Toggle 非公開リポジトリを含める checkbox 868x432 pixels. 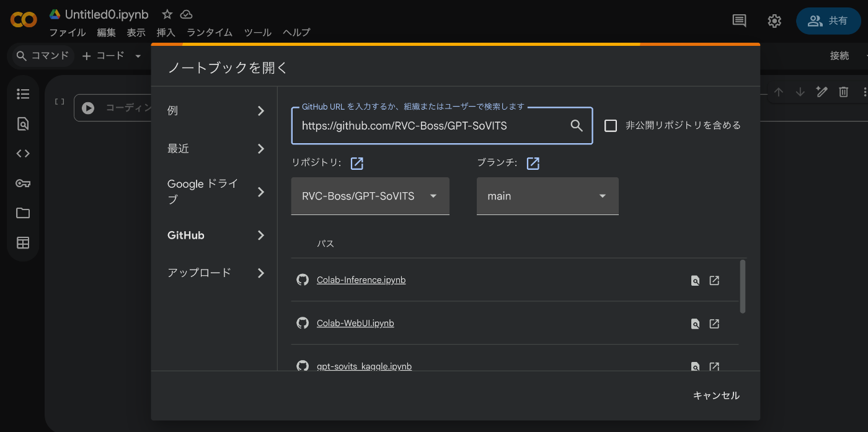(611, 126)
